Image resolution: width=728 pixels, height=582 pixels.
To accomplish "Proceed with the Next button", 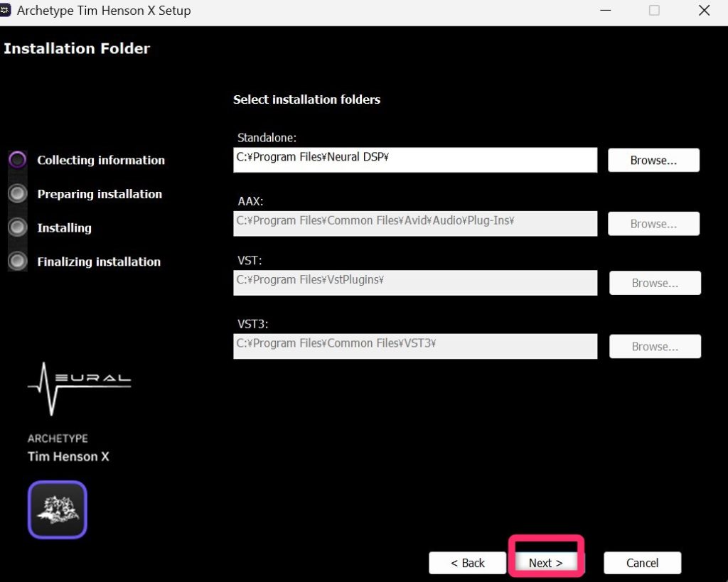I will [x=546, y=563].
